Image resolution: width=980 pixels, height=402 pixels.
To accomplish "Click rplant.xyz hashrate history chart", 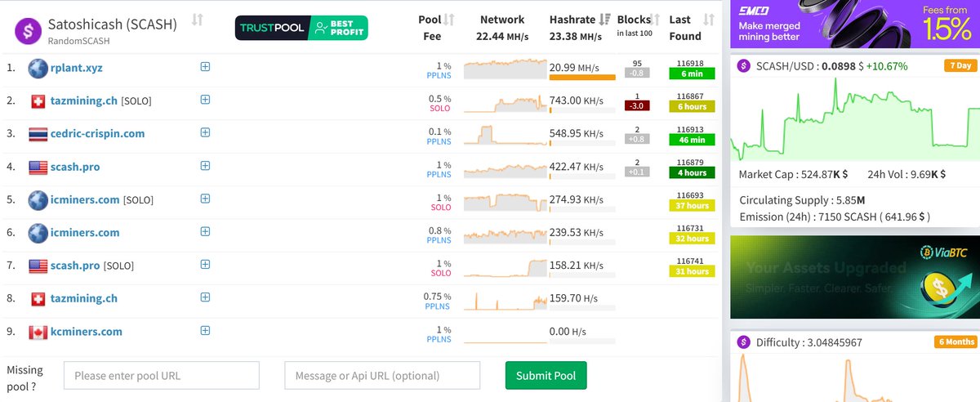I will (x=506, y=69).
